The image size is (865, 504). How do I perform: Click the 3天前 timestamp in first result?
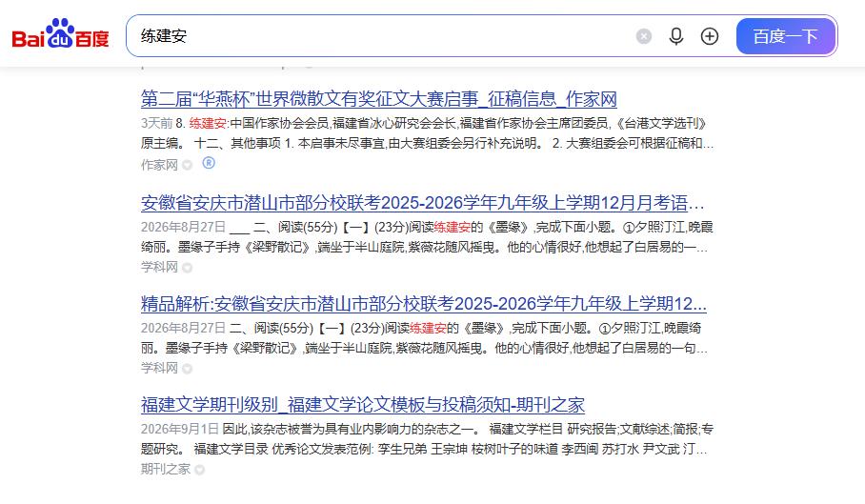click(x=156, y=123)
